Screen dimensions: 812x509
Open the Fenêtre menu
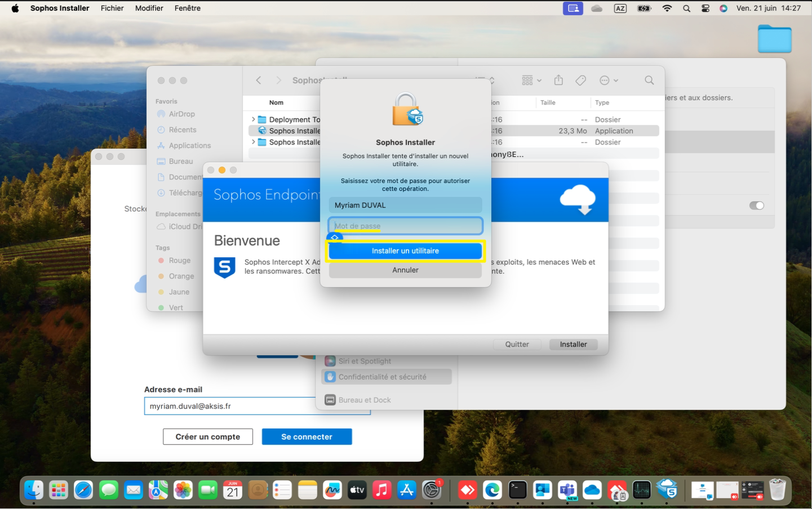pyautogui.click(x=188, y=8)
